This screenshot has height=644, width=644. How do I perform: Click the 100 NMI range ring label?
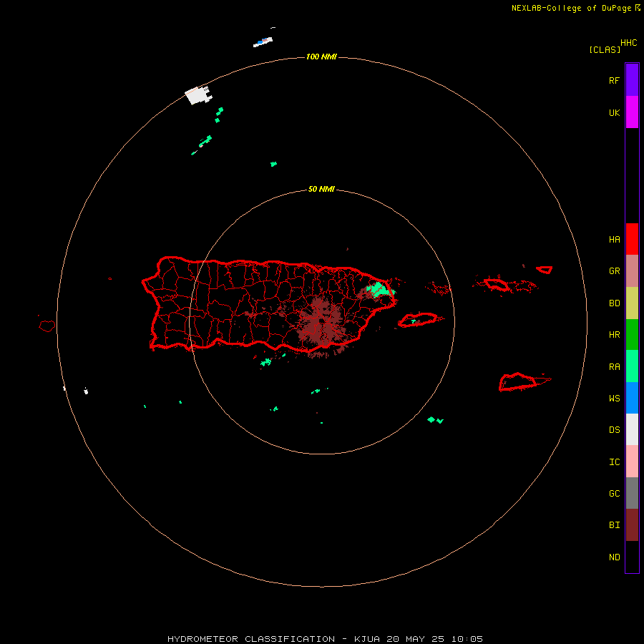[x=321, y=57]
